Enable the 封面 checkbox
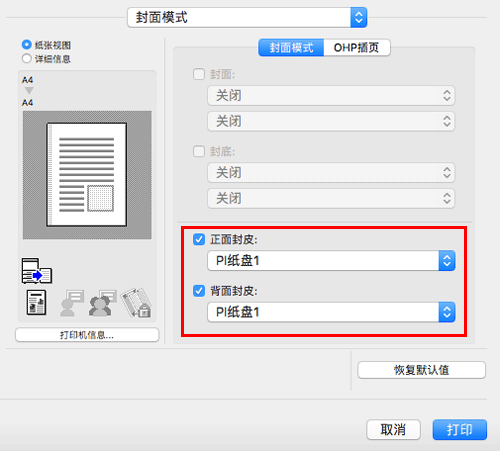This screenshot has width=500, height=451. pos(199,74)
